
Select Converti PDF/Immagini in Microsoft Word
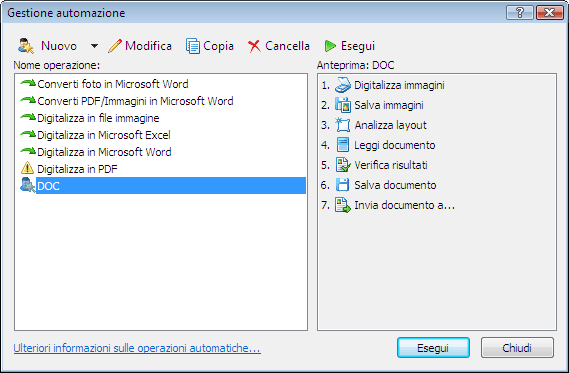pyautogui.click(x=135, y=101)
